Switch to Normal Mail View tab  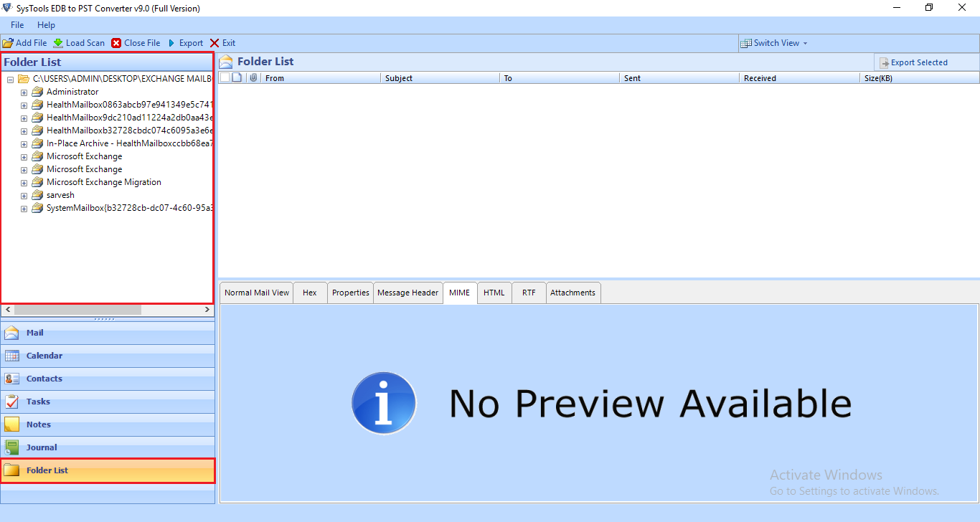click(257, 293)
